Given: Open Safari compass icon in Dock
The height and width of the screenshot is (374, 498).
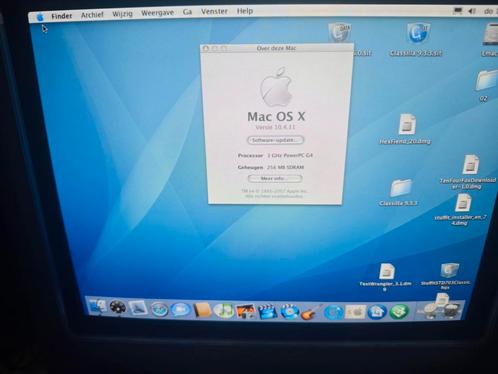Looking at the screenshot, I should [x=159, y=309].
